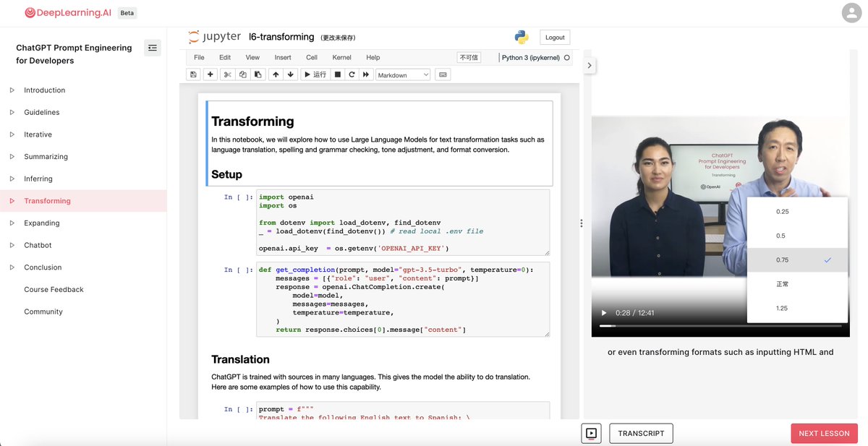This screenshot has height=446, width=868.
Task: Click the Python logo icon
Action: [522, 38]
